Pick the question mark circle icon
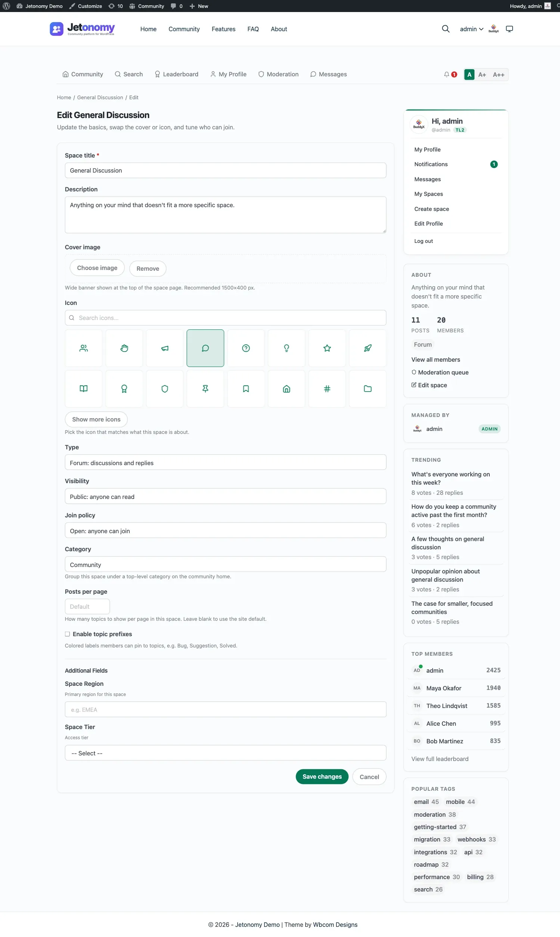 click(246, 348)
